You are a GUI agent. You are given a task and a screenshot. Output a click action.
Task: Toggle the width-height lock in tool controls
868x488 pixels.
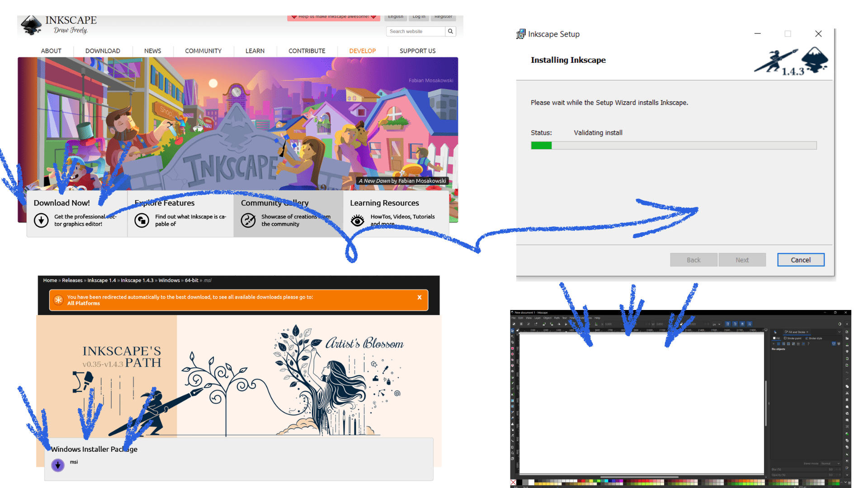[681, 324]
